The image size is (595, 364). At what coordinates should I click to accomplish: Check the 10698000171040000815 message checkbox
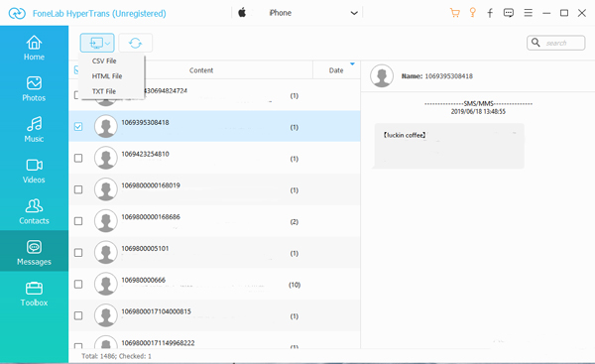(x=78, y=315)
